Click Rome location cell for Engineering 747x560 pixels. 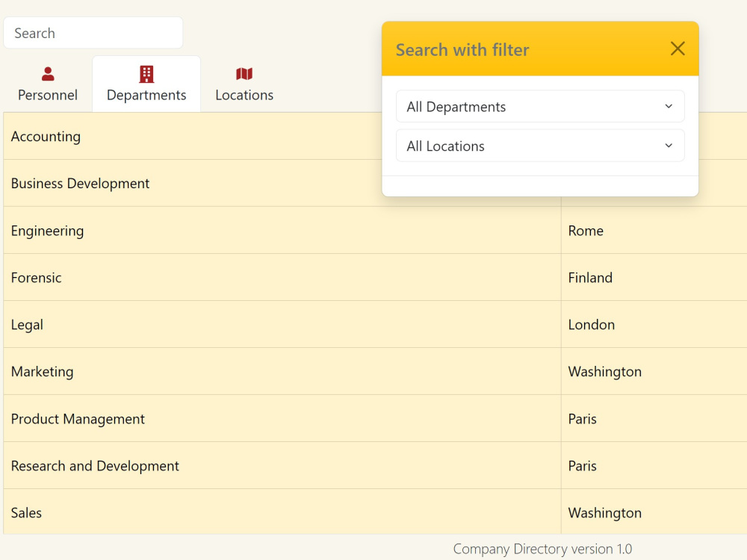654,231
